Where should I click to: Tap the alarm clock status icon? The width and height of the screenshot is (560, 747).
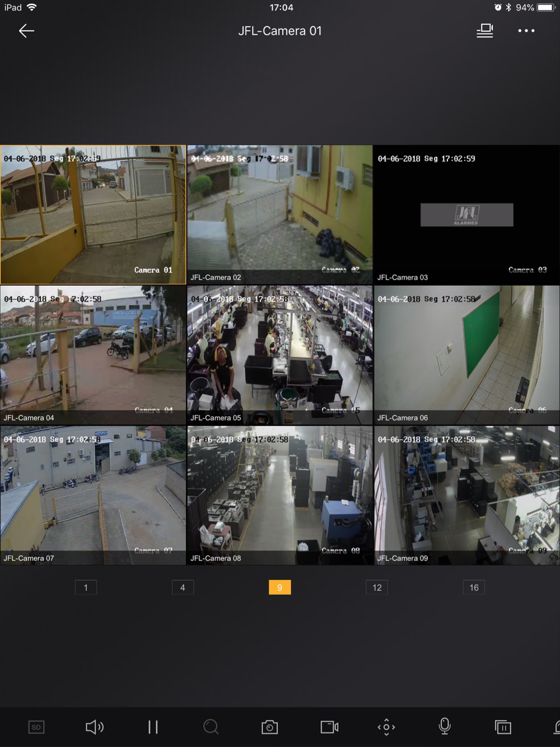click(498, 7)
